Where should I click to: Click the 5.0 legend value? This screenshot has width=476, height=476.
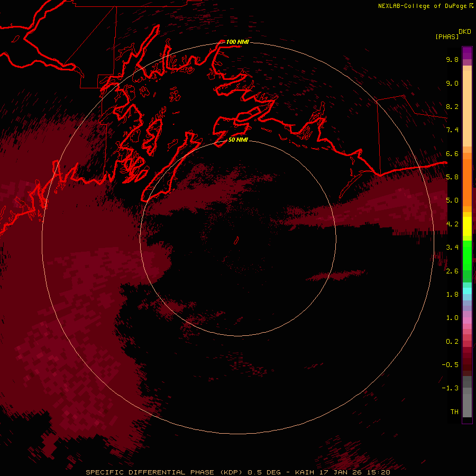(452, 200)
